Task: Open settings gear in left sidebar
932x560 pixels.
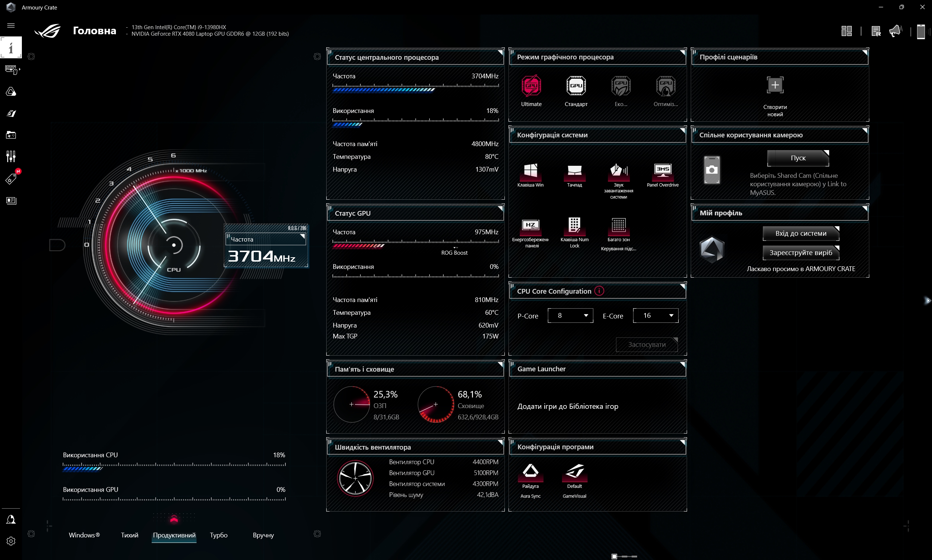Action: tap(11, 541)
